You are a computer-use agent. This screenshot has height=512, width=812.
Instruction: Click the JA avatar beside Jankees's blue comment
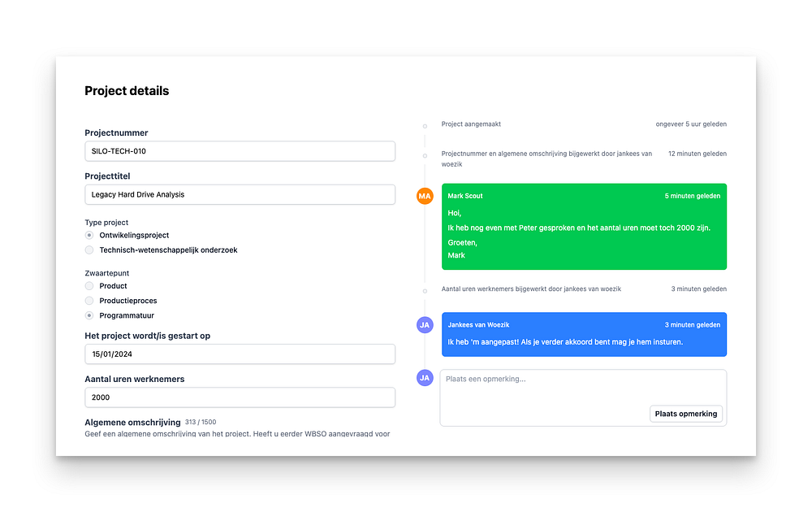coord(425,325)
